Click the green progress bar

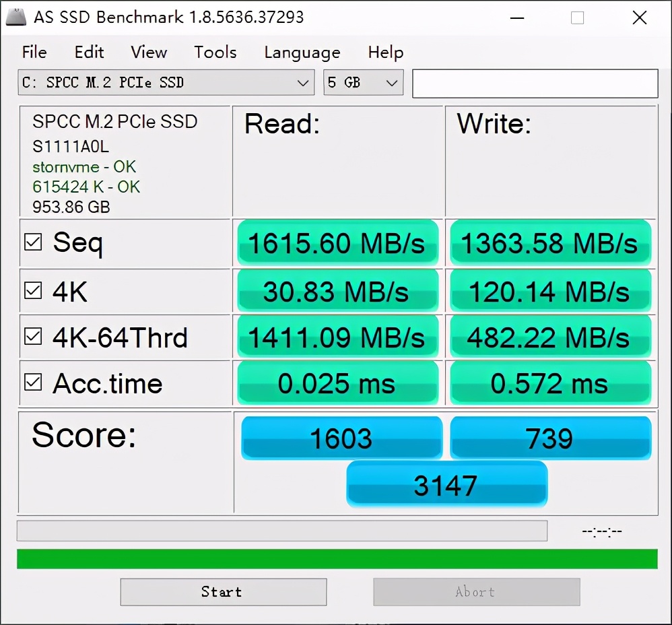click(x=336, y=558)
